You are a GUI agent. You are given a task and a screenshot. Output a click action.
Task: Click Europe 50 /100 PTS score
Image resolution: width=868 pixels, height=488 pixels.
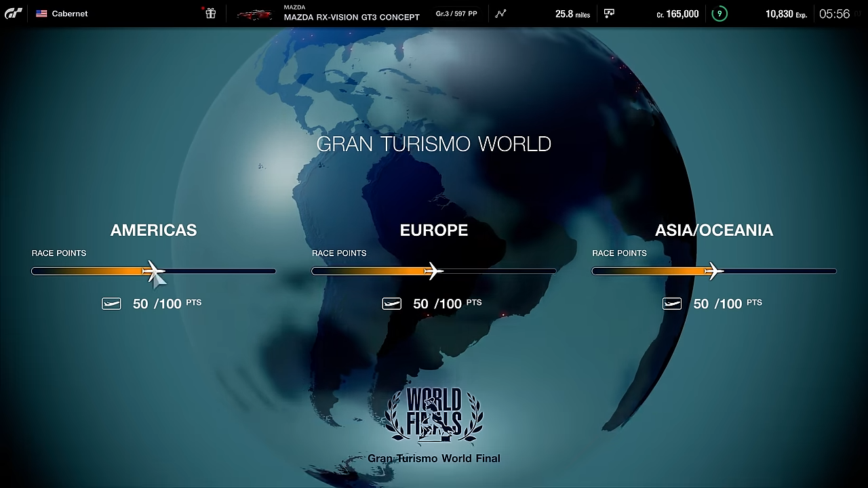(448, 304)
